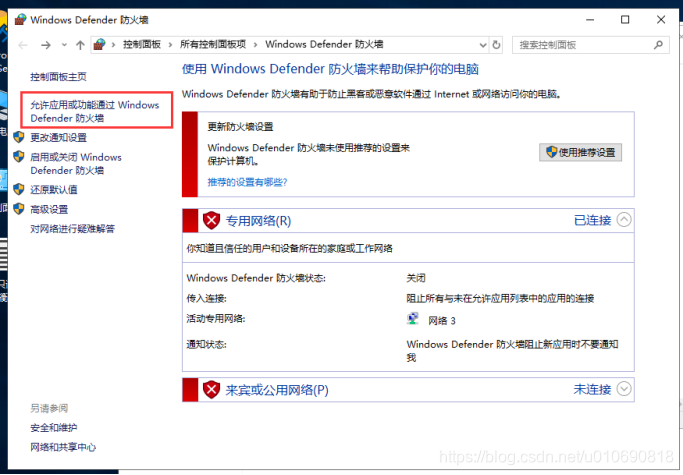Screen dimensions: 683x475
Task: Refresh the control panel page
Action: pos(496,45)
